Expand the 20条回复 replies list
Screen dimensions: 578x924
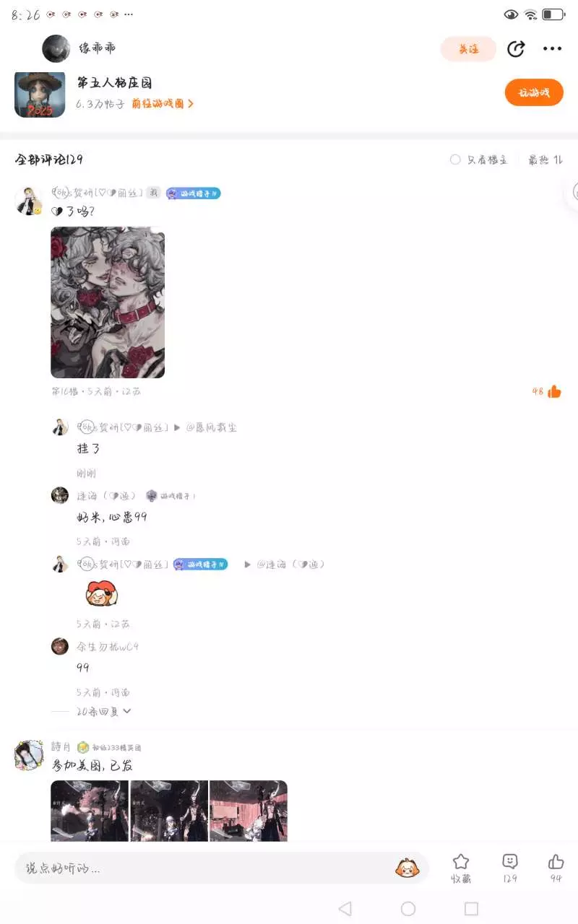(104, 711)
